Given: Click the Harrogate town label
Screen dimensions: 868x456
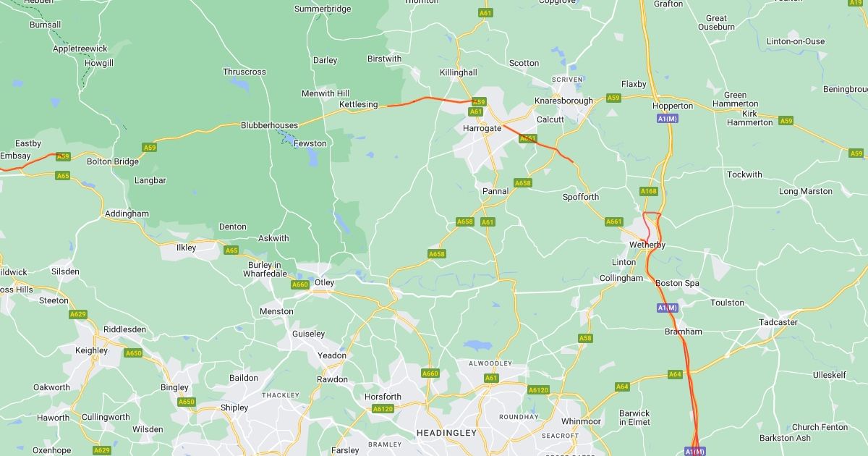Looking at the screenshot, I should 482,128.
